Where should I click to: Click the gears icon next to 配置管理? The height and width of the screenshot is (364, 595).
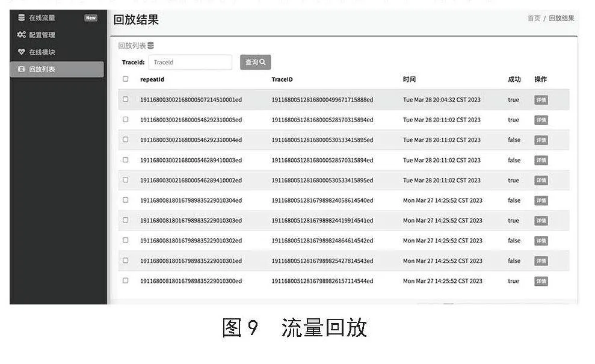click(21, 34)
